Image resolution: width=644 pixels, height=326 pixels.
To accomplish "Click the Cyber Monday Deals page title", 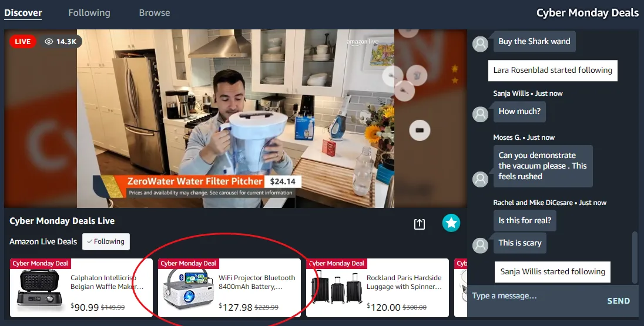I will point(588,13).
